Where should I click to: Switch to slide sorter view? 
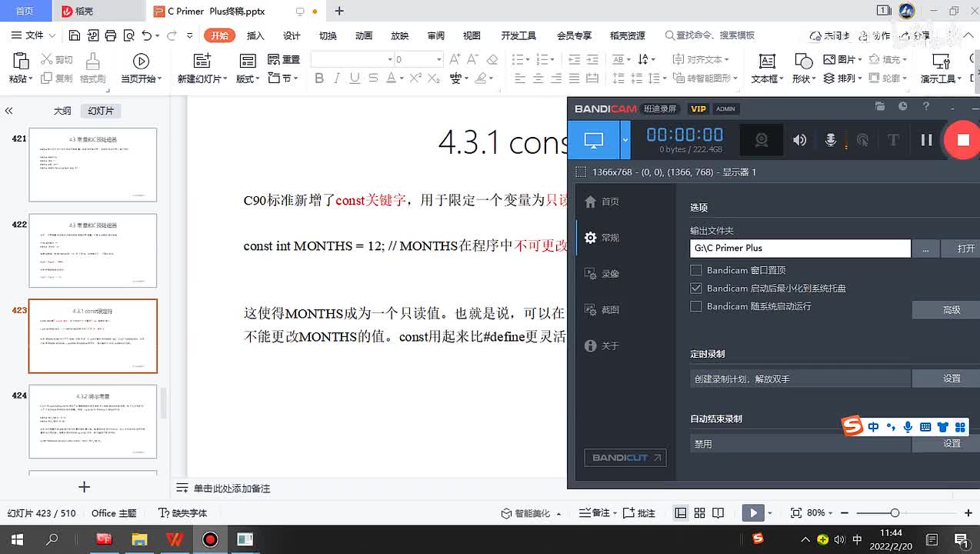(x=699, y=513)
